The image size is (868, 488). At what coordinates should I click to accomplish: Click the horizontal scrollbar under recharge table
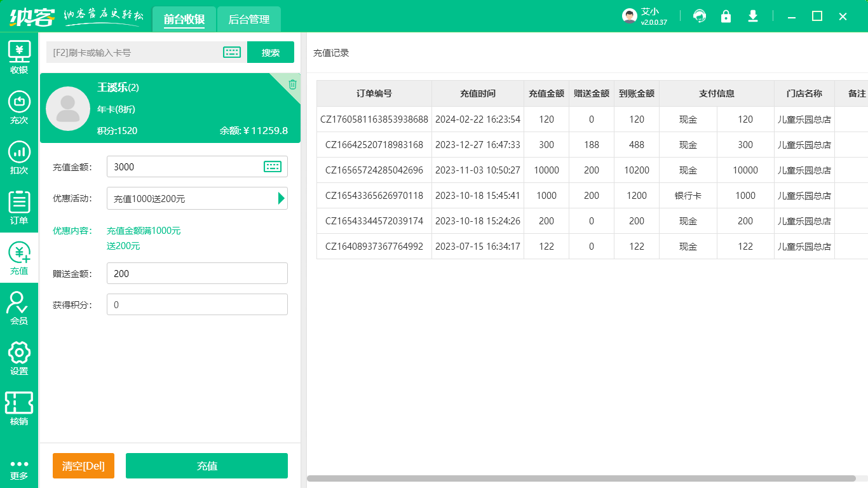point(581,478)
